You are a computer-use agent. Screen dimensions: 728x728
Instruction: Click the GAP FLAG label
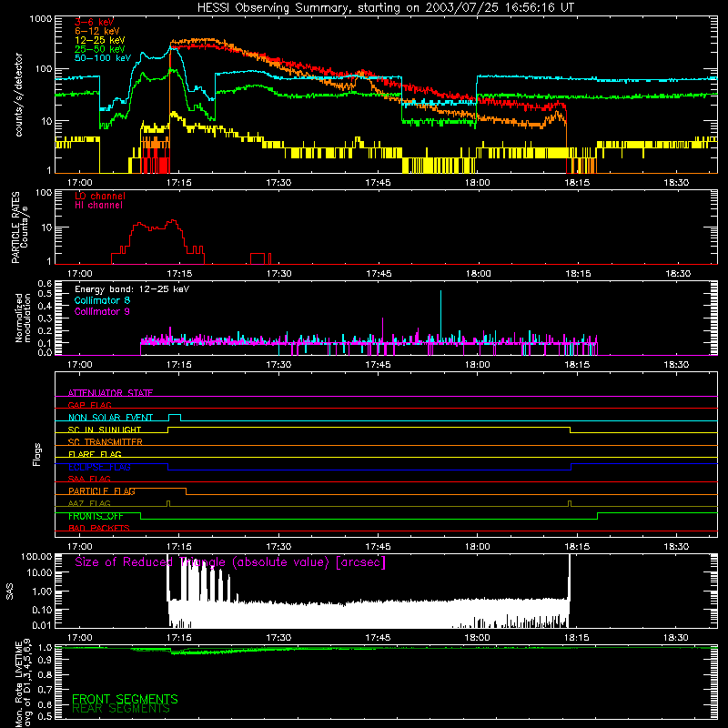pyautogui.click(x=89, y=405)
